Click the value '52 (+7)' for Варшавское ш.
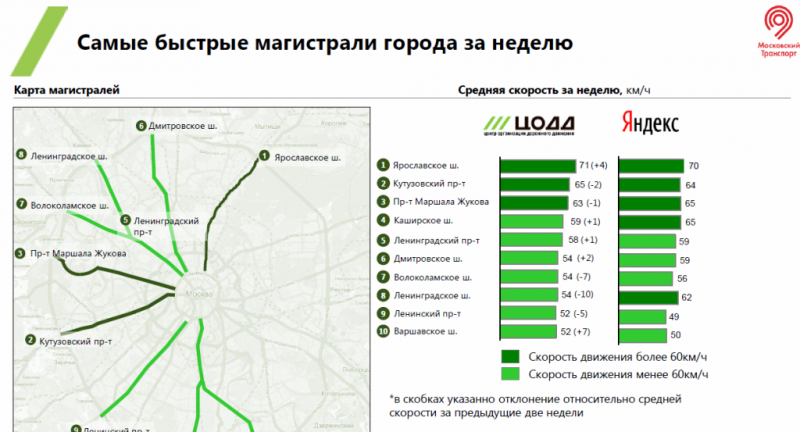 tap(576, 332)
